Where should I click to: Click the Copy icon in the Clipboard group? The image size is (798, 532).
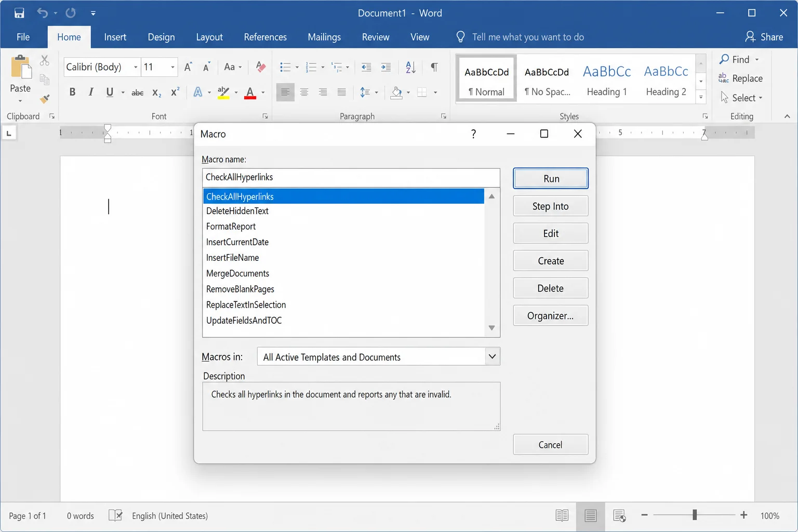45,79
